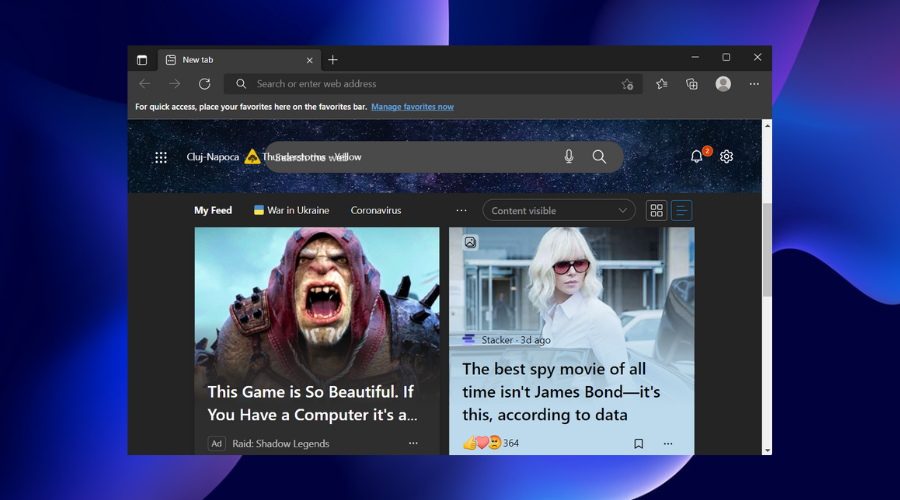
Task: Click the page scrollbar thumb
Action: (x=767, y=250)
